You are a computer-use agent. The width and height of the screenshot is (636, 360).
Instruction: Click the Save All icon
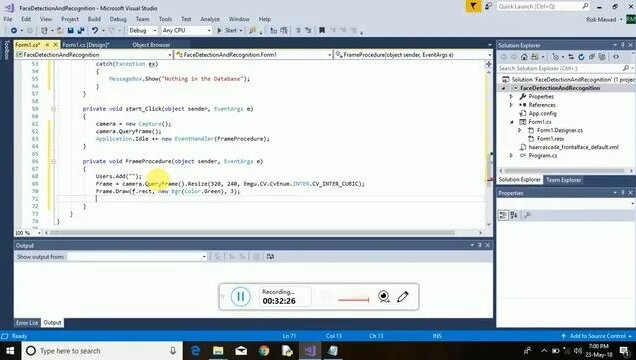(81, 30)
